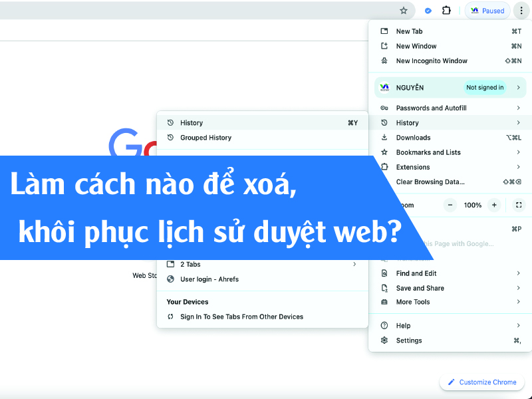The width and height of the screenshot is (532, 399).
Task: Click the 2 Tabs window icon
Action: tap(170, 264)
